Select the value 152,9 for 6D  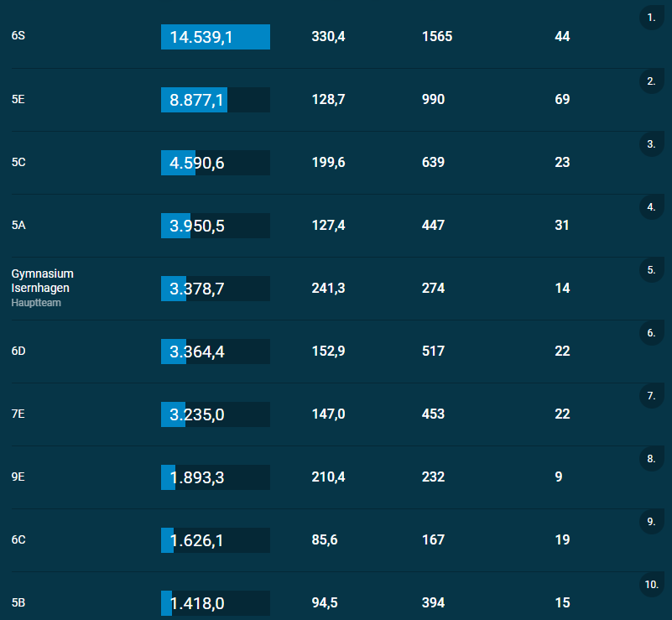click(328, 351)
